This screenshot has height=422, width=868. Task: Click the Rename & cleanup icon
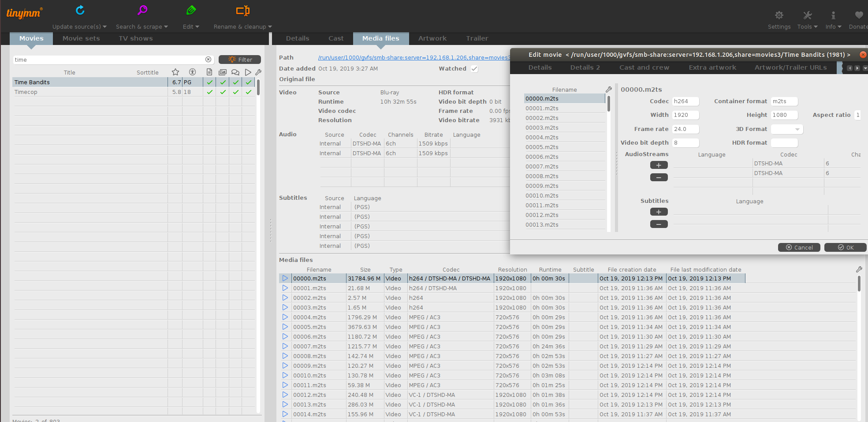click(x=242, y=10)
